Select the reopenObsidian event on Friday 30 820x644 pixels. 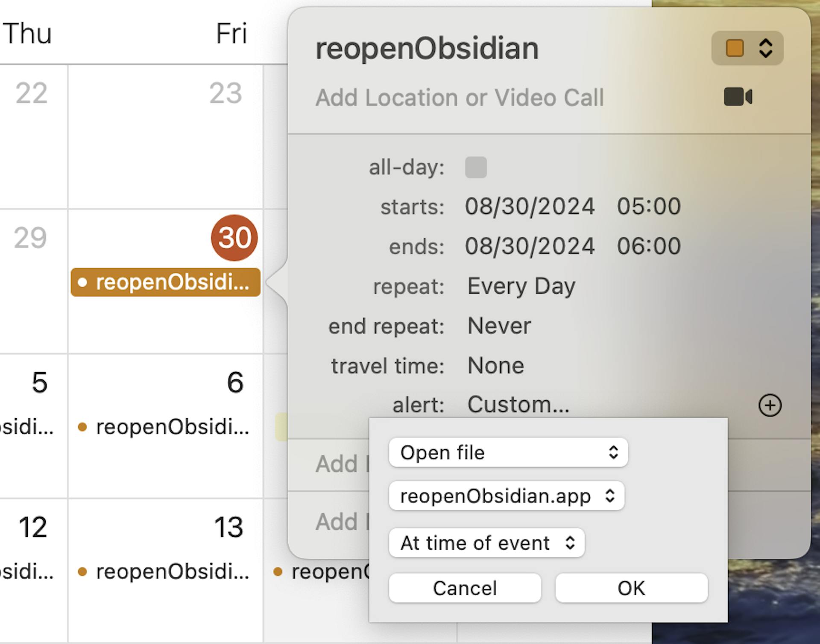166,282
